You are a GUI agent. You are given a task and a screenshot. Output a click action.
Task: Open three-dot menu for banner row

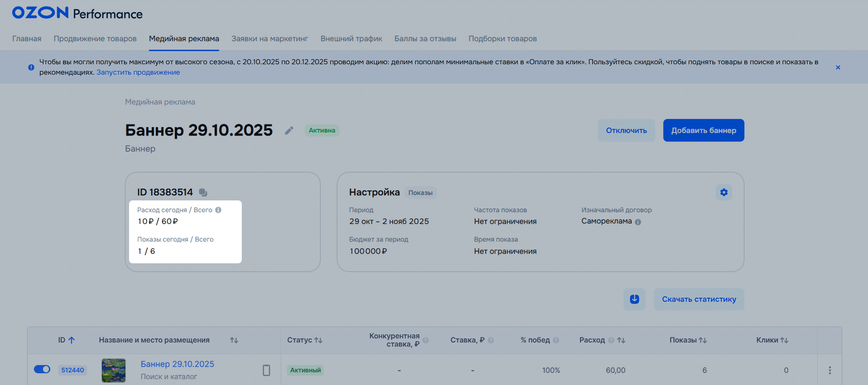pos(830,370)
